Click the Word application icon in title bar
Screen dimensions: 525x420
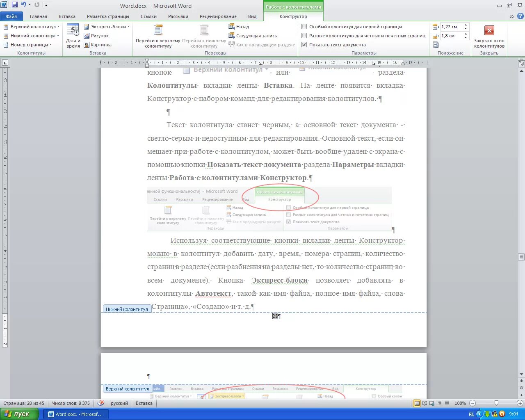click(5, 5)
